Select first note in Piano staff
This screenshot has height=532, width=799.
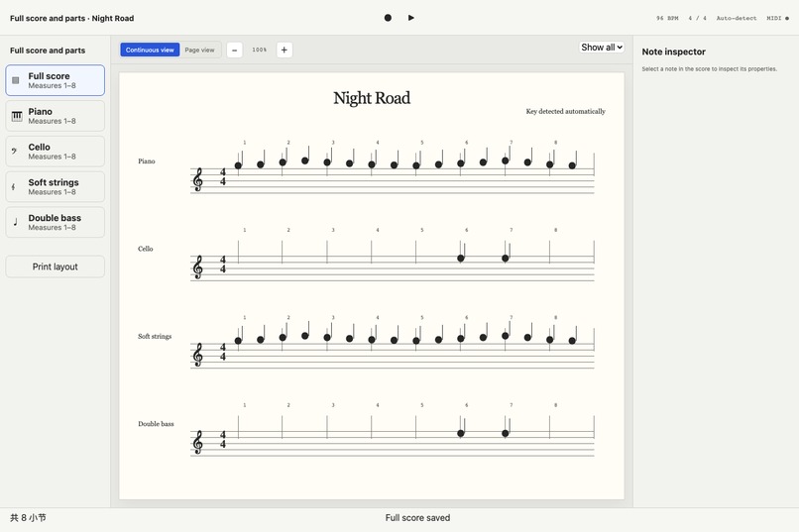pyautogui.click(x=238, y=165)
